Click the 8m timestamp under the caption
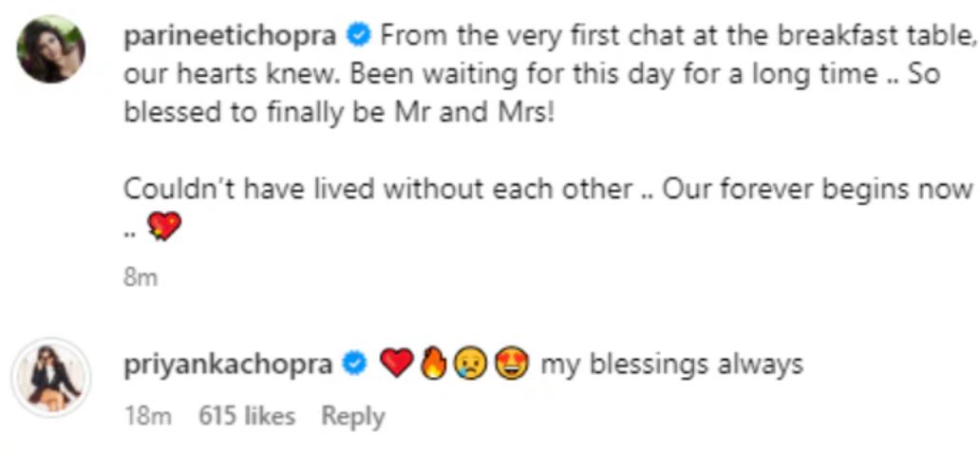980x472 pixels. coord(141,278)
